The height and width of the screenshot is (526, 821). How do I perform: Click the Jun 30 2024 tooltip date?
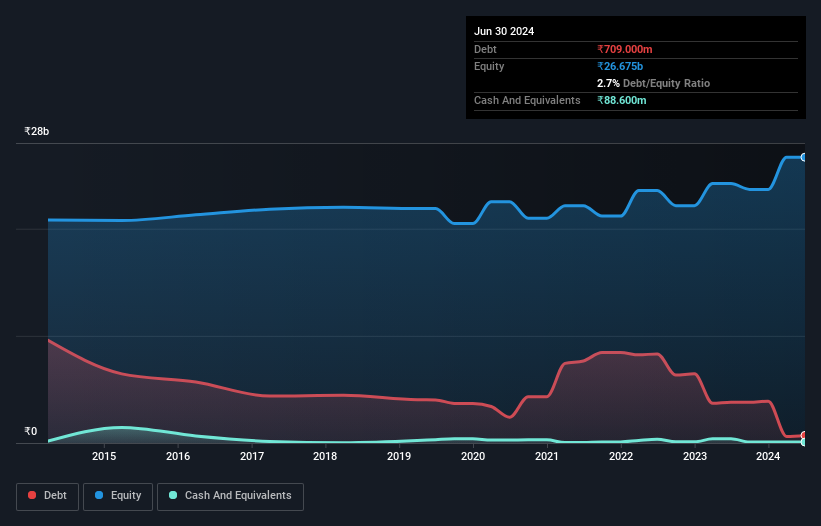coord(504,31)
